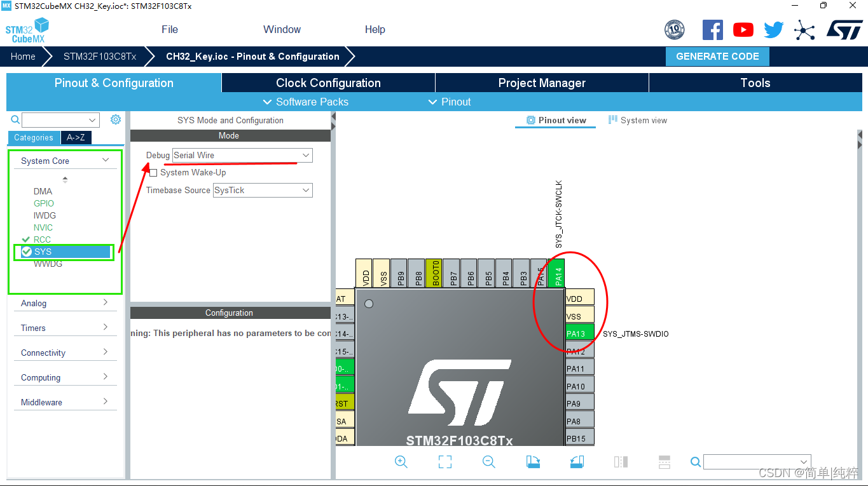Click the horizontal split view icon

(x=665, y=462)
